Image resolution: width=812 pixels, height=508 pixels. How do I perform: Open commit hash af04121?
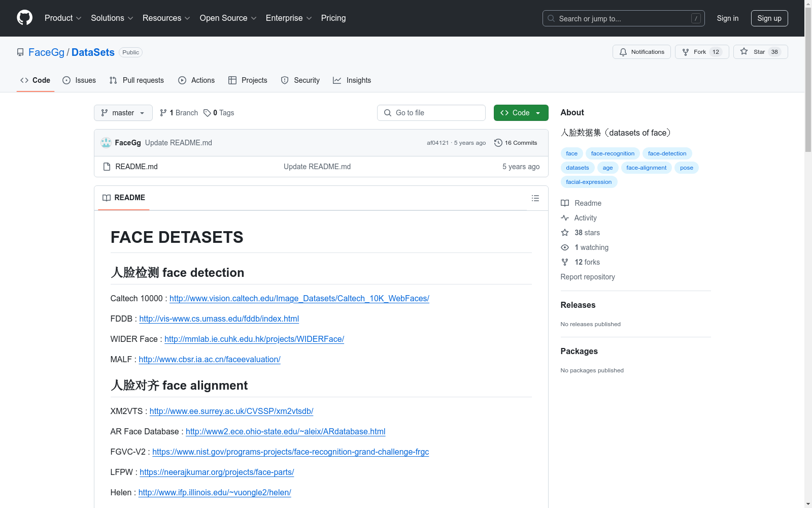[x=437, y=143]
